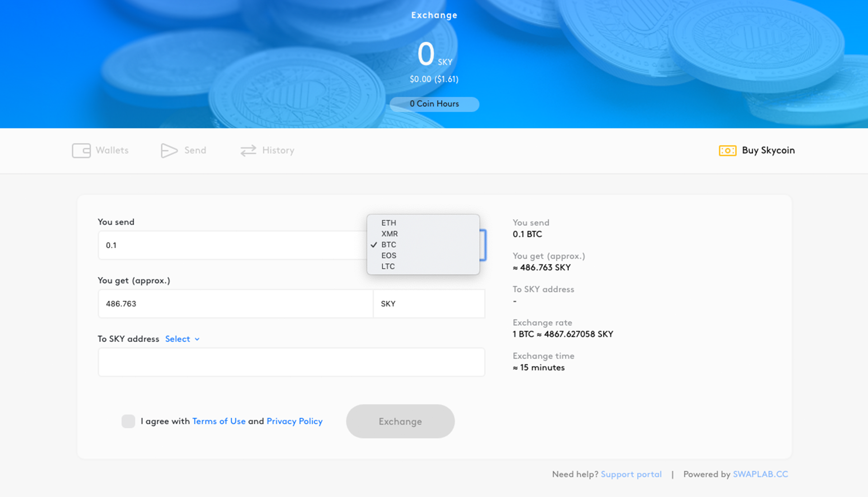The height and width of the screenshot is (497, 868).
Task: Switch to the Wallets tab
Action: (x=100, y=150)
